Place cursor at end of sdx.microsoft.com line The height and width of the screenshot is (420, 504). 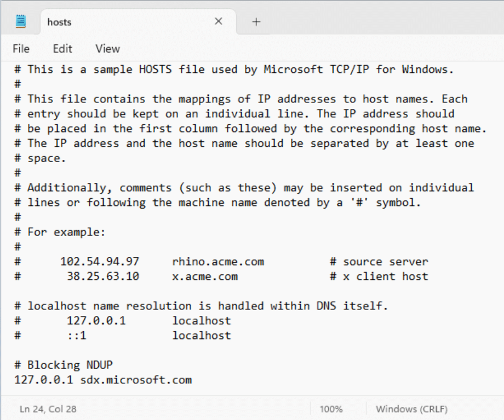192,380
